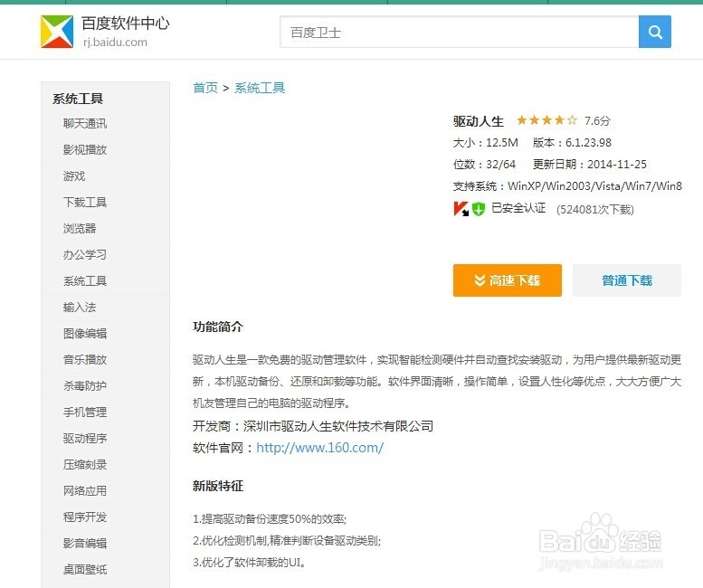Select 浏览器 category in sidebar

[x=80, y=228]
